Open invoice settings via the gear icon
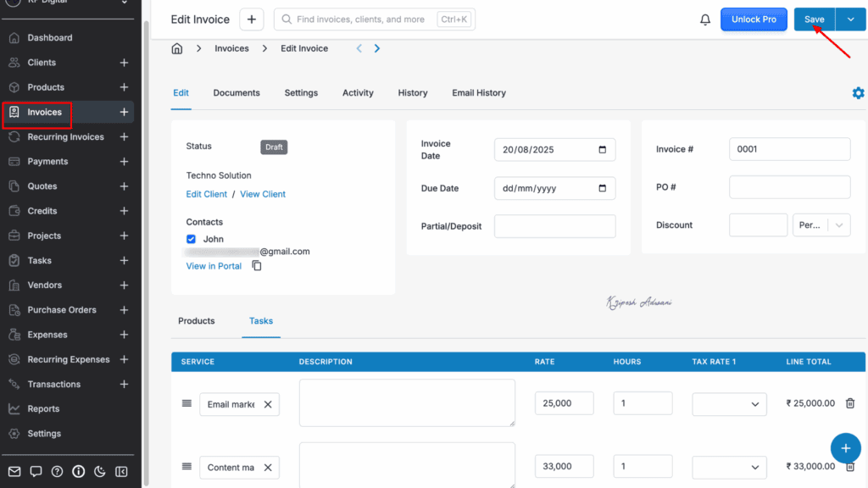Viewport: 868px width, 488px height. tap(858, 93)
